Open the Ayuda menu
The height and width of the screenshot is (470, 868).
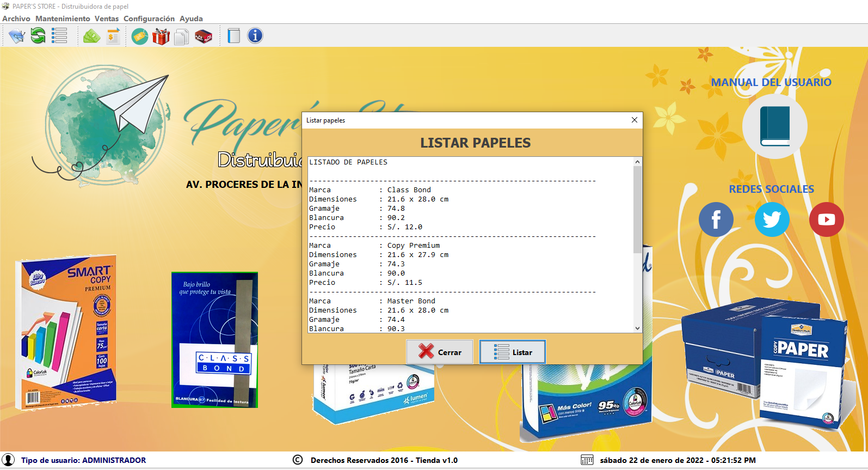pos(191,19)
